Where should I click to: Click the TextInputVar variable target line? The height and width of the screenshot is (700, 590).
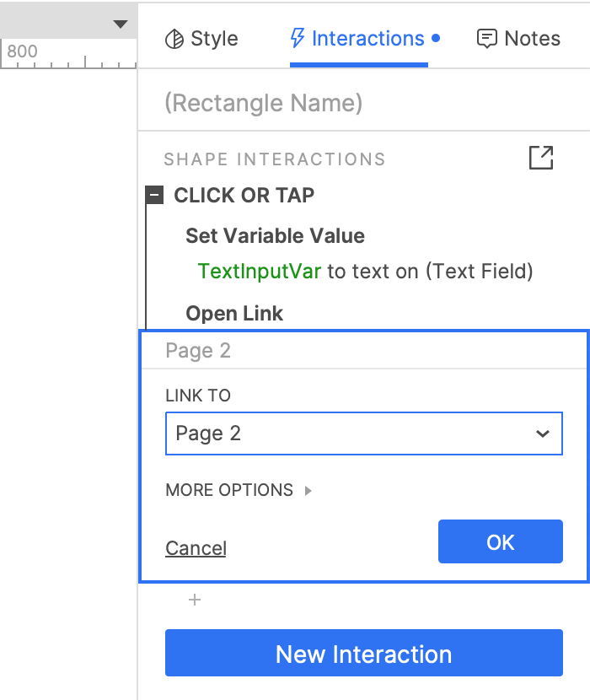pos(364,272)
